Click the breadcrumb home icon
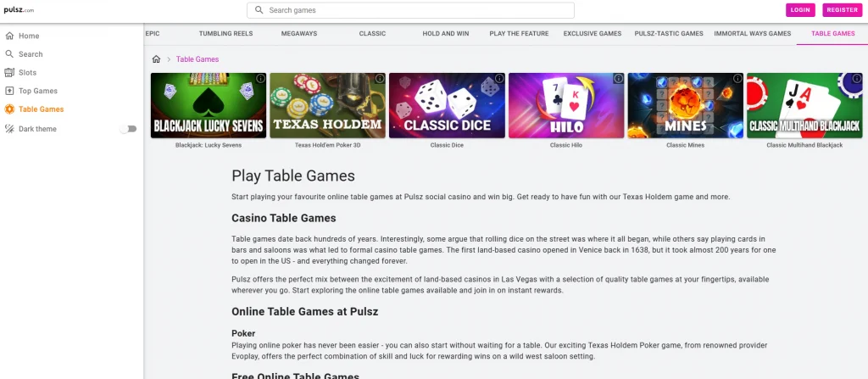 click(156, 59)
